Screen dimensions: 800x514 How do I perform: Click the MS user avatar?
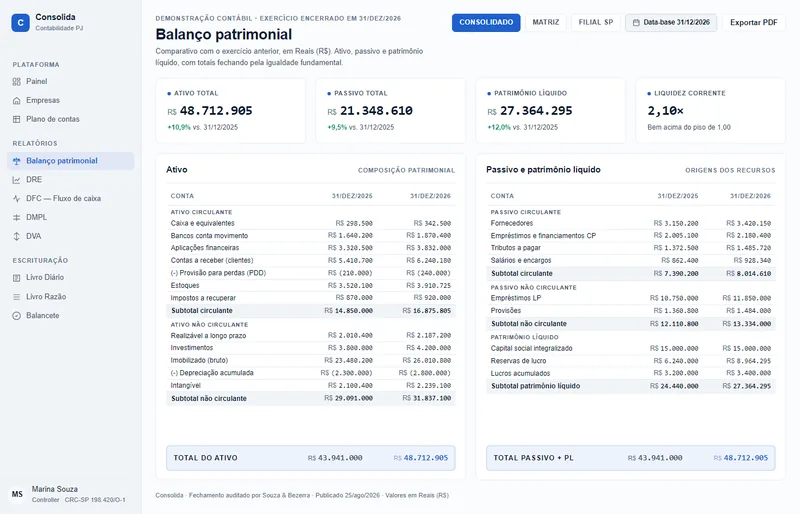pos(17,494)
